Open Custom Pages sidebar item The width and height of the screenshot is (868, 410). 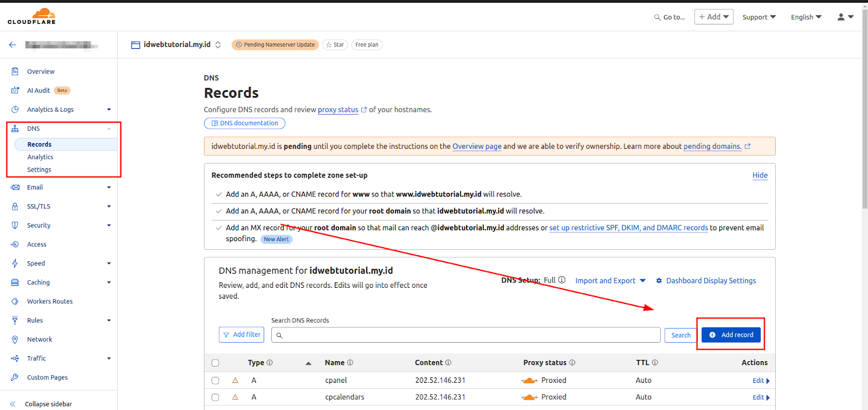pos(47,377)
